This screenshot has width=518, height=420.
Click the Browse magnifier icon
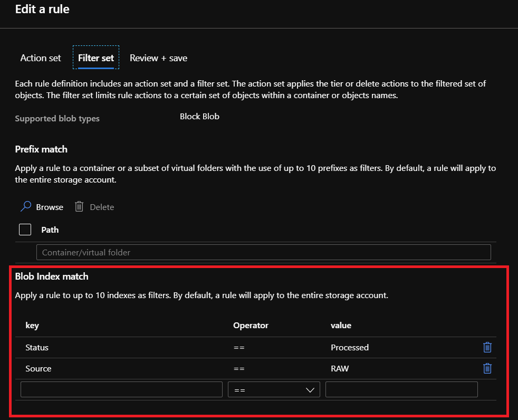[26, 206]
